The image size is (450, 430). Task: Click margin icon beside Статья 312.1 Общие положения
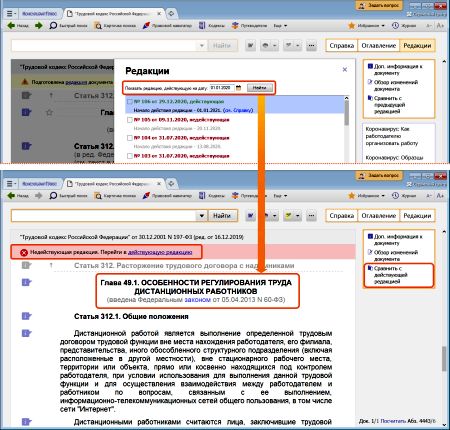pyautogui.click(x=27, y=316)
